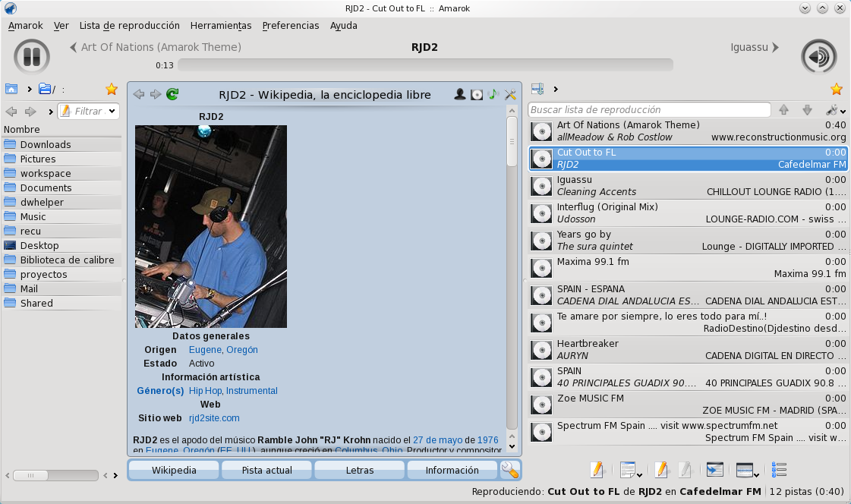Select the Maxima 99.1 fm playlist entry
Viewport: 851px width, 504px height.
point(689,268)
